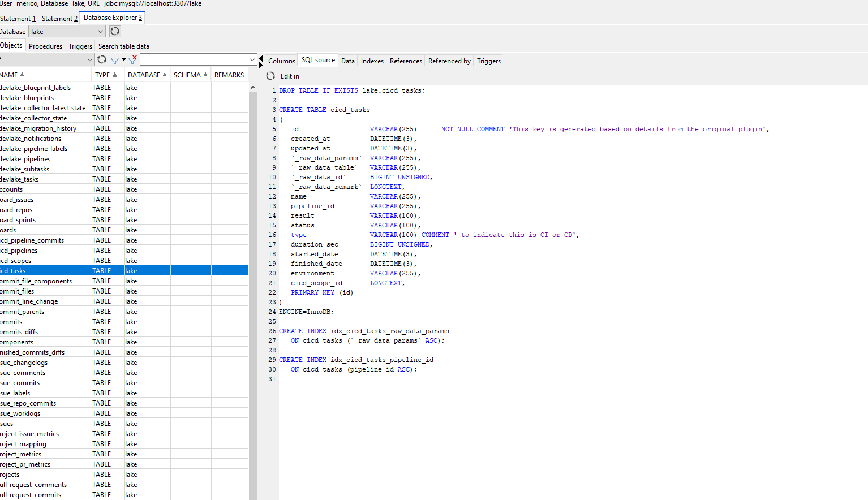The height and width of the screenshot is (500, 868).
Task: Refresh the object list in Objects panel
Action: pos(102,59)
